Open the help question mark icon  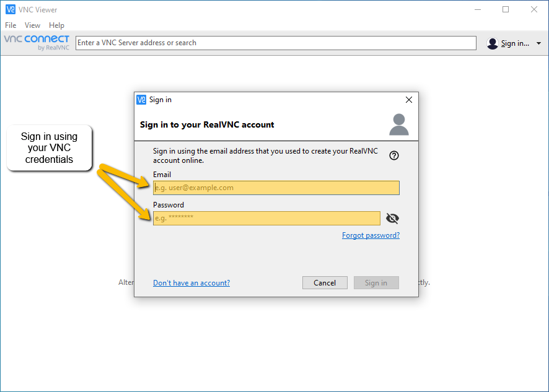pyautogui.click(x=394, y=155)
